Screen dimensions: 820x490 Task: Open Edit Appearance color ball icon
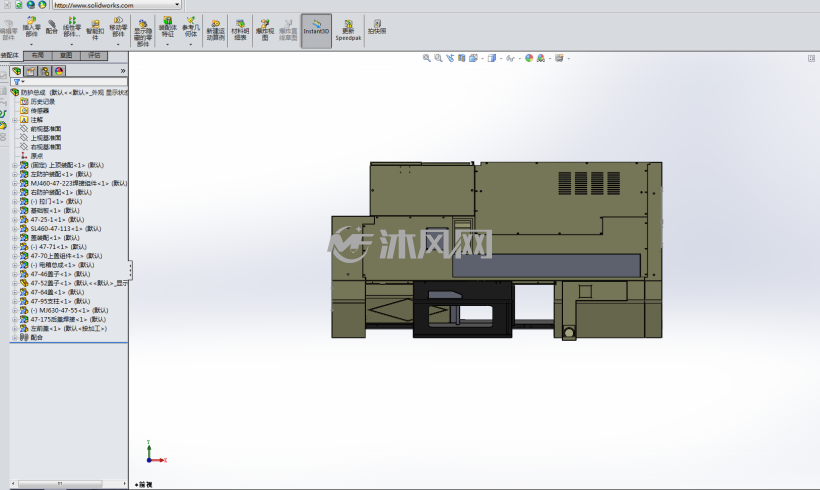point(529,58)
